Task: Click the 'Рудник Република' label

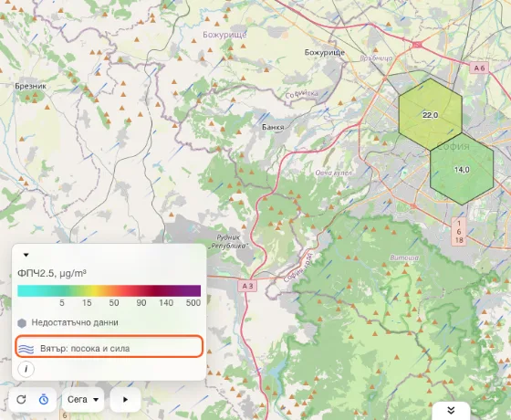Action: pos(229,242)
